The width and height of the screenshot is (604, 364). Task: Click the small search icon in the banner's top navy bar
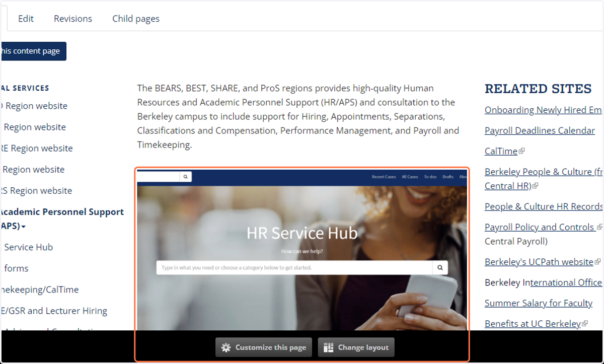click(x=186, y=177)
